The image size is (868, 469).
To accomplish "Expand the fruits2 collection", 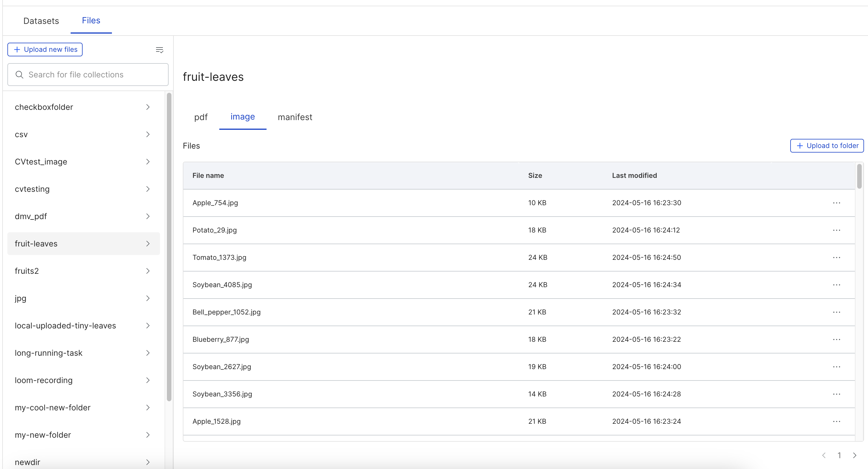I will (149, 271).
